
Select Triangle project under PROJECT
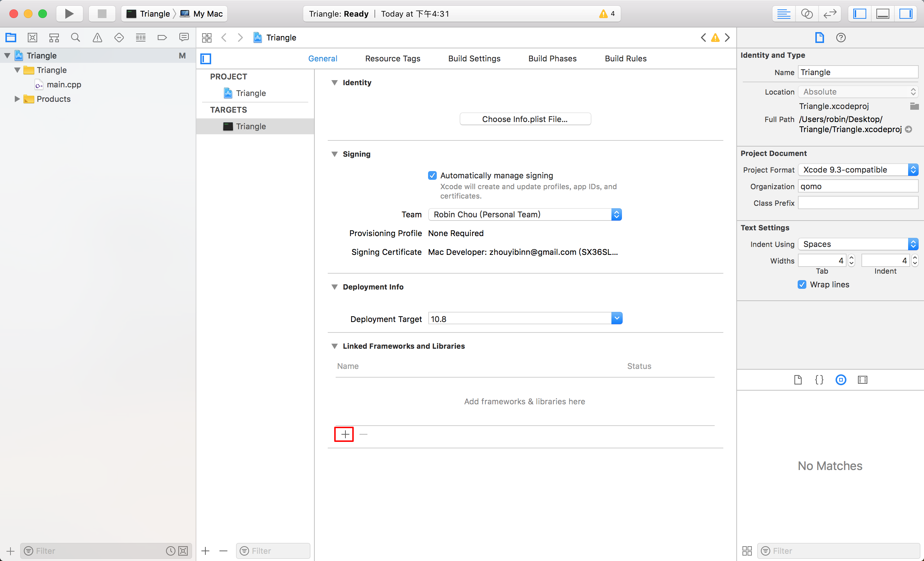251,93
